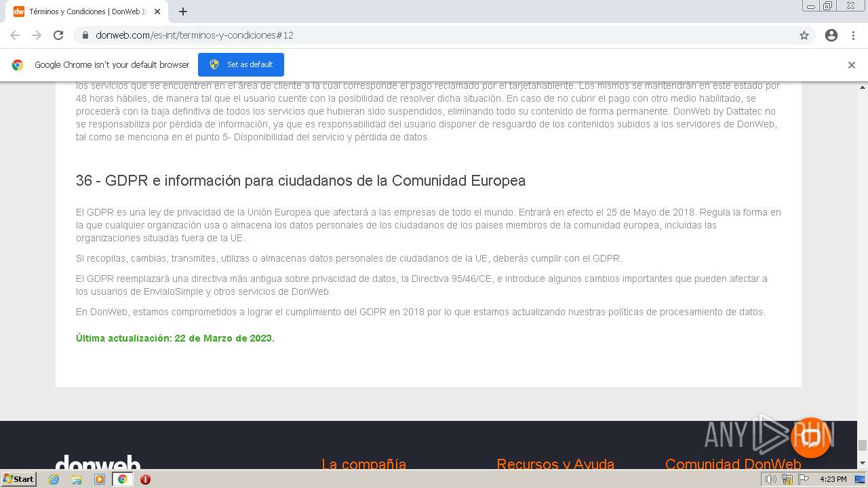Click paragraph starting 'Si recopilas, cambias'

tap(349, 258)
